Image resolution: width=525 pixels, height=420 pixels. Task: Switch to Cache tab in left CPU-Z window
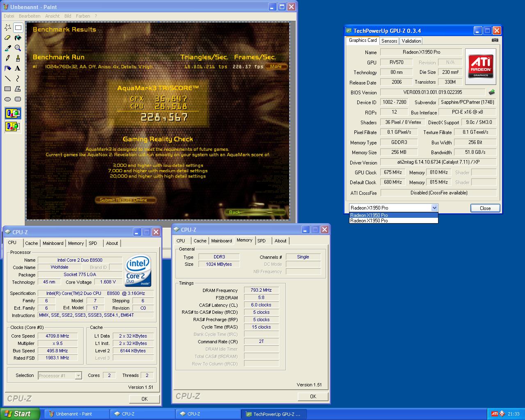point(31,243)
